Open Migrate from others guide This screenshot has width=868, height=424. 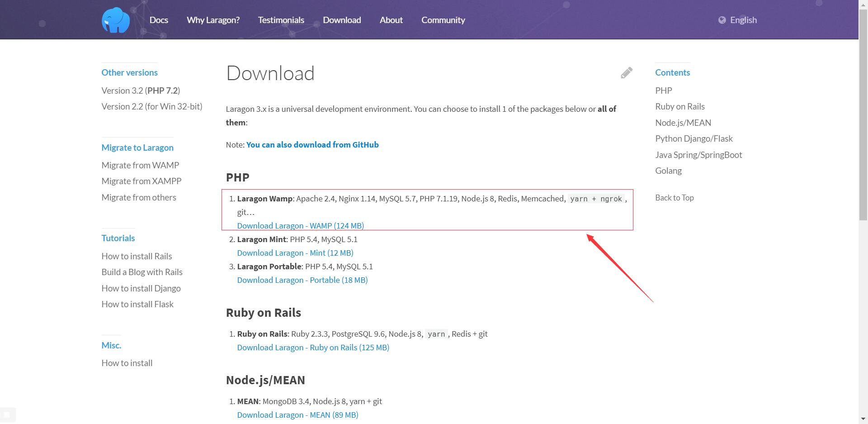tap(139, 197)
